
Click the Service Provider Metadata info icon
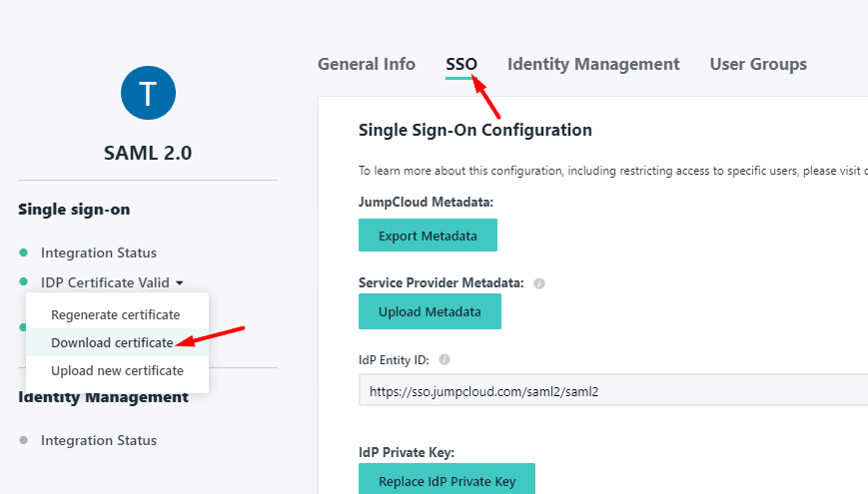pyautogui.click(x=538, y=283)
